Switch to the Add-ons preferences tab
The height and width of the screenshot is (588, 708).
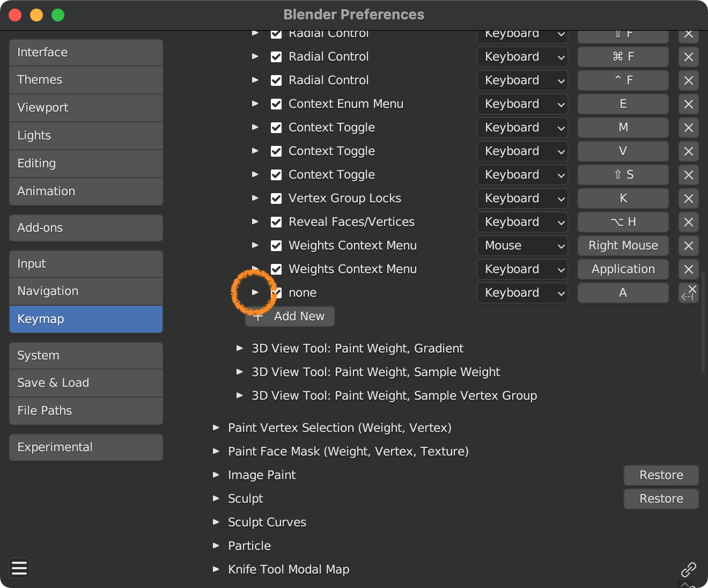tap(86, 228)
